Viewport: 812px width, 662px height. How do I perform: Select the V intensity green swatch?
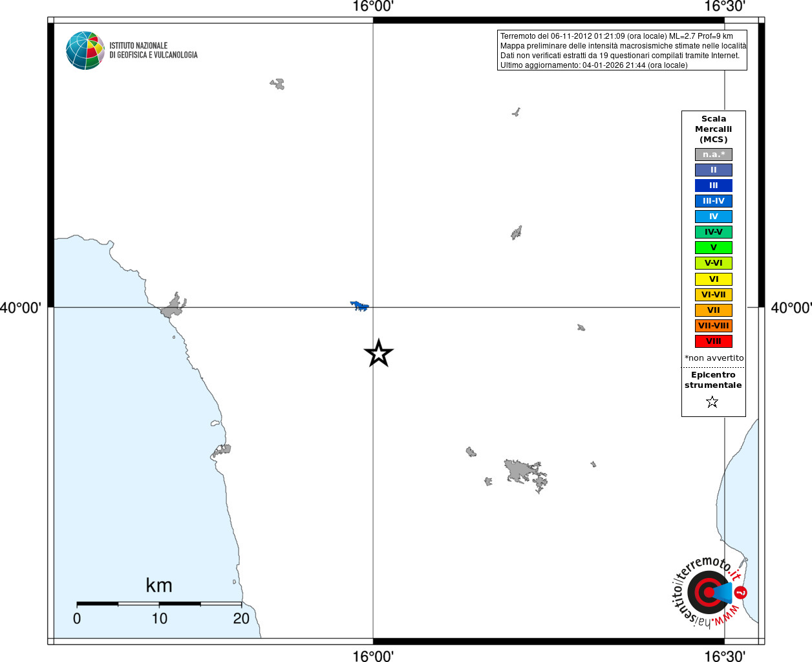[714, 248]
